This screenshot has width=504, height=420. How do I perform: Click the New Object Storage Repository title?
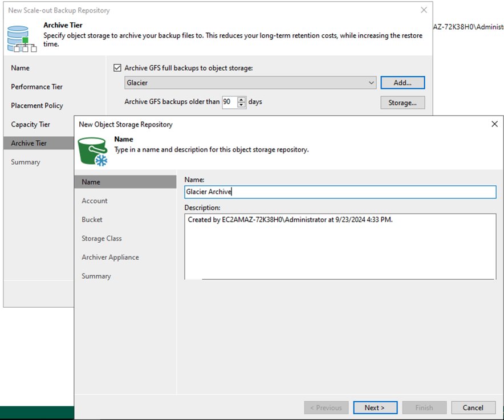pyautogui.click(x=125, y=124)
